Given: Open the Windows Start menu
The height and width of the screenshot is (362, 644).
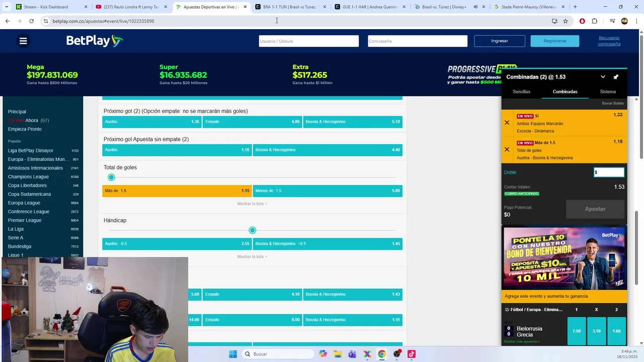Looking at the screenshot, I should tap(233, 354).
